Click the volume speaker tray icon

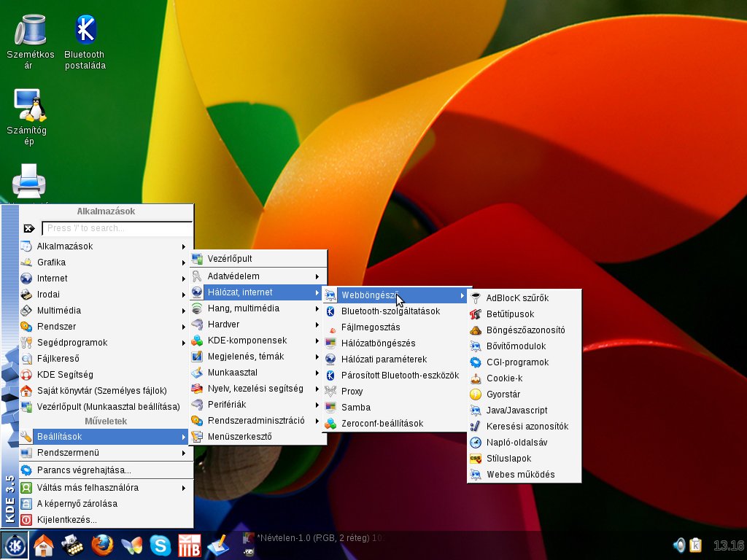pyautogui.click(x=679, y=545)
